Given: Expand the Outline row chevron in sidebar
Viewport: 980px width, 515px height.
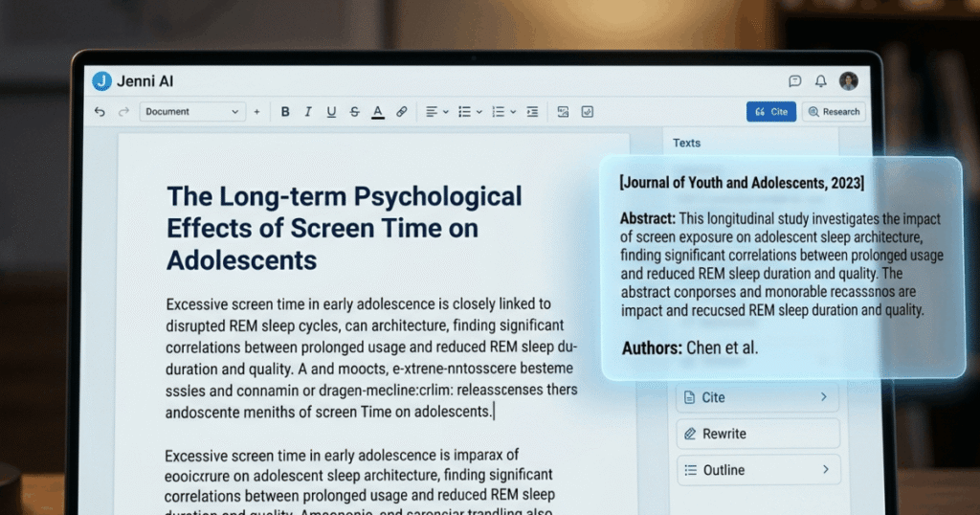Looking at the screenshot, I should tap(826, 469).
